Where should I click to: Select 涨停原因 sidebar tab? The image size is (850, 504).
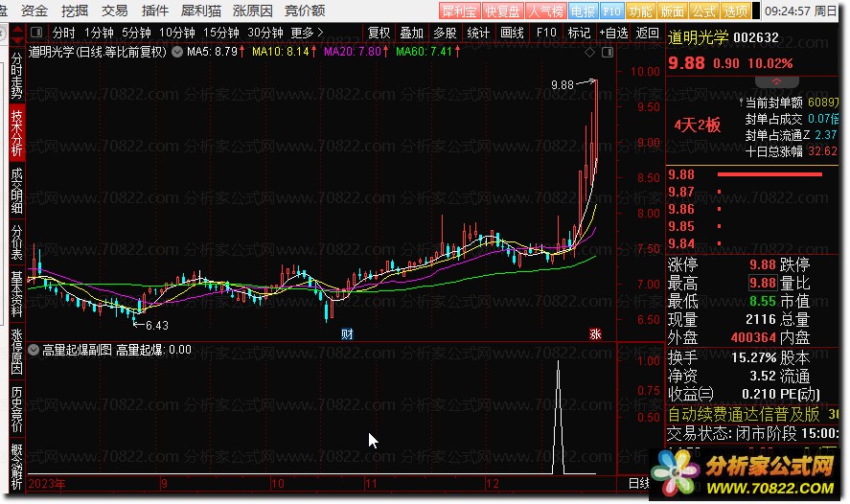pos(17,351)
